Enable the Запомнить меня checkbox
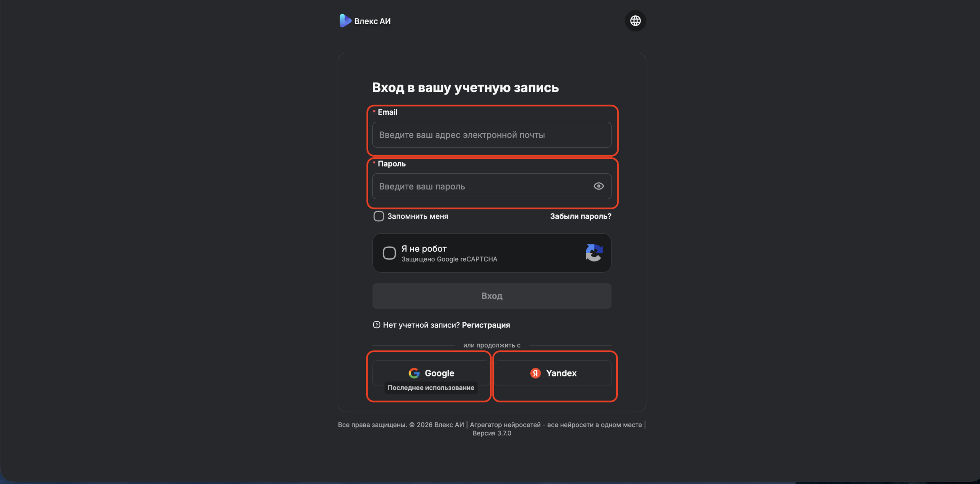Screen dimensions: 980x484 click(379, 216)
